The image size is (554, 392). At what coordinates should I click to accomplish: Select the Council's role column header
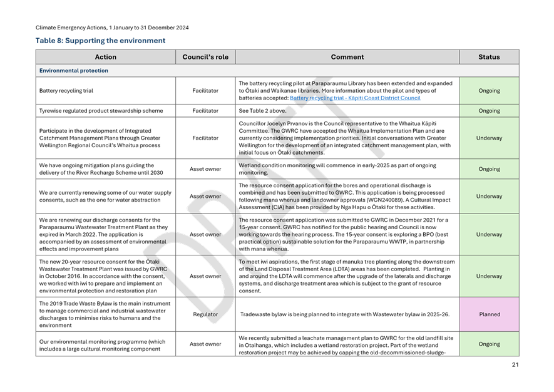click(x=203, y=56)
